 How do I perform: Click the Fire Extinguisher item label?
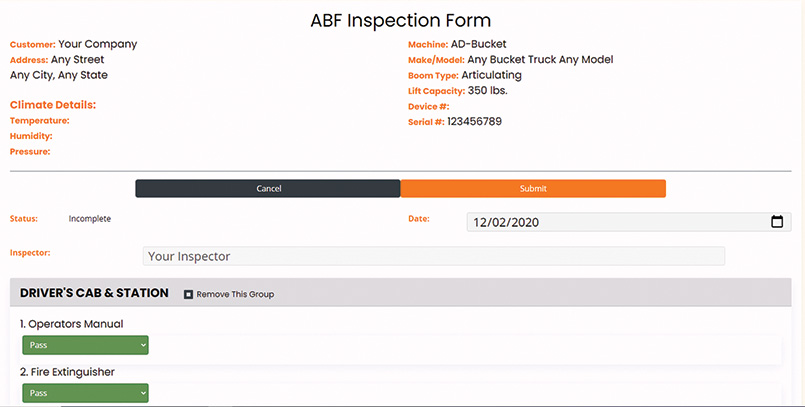(x=67, y=372)
